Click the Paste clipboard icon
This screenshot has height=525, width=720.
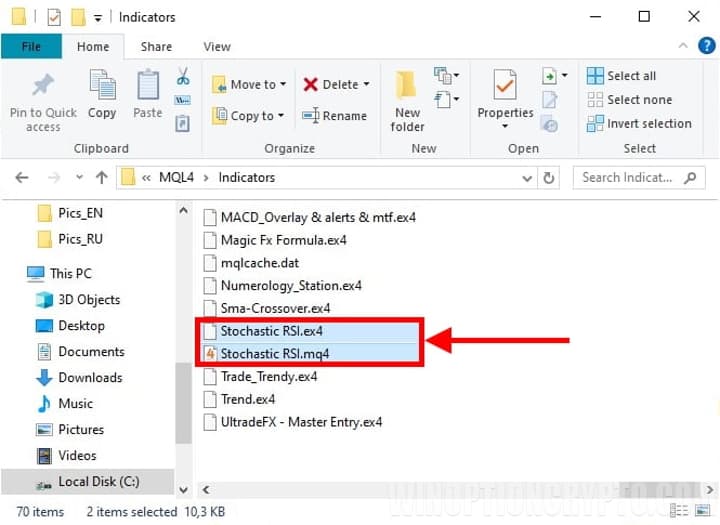(x=147, y=85)
